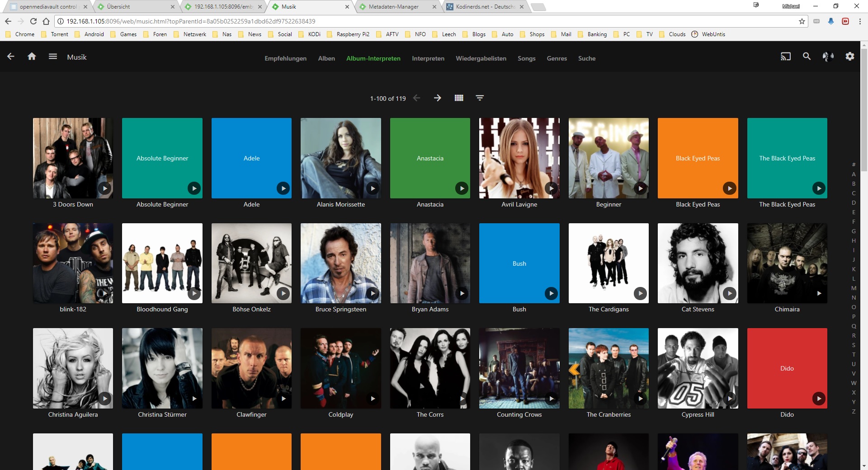Reload the page with browser refresh icon
The image size is (868, 470).
coord(33,21)
